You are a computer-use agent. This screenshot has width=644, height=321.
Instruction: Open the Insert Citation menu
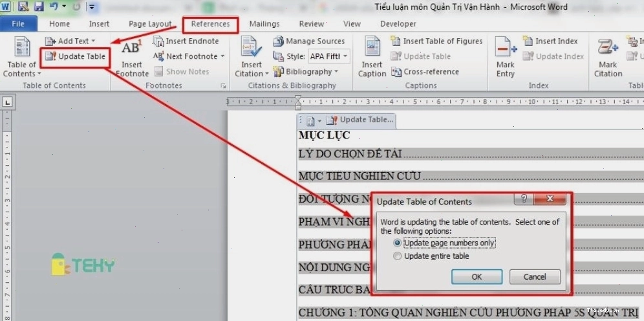pos(252,57)
